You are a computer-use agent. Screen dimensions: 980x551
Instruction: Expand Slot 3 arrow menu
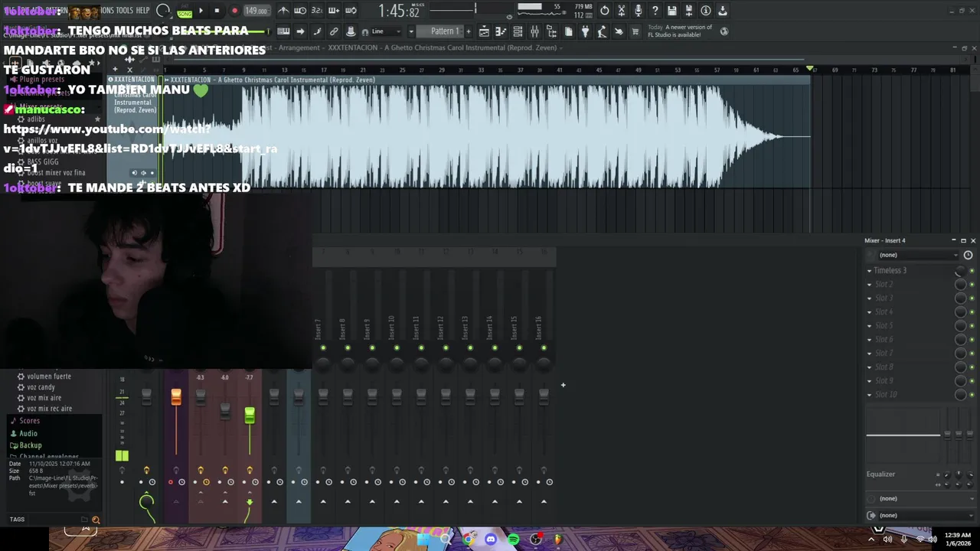[x=869, y=298]
